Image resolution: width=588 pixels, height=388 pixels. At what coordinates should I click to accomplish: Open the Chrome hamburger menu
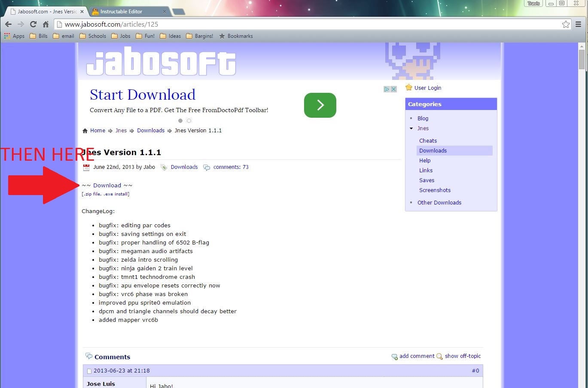coord(579,24)
